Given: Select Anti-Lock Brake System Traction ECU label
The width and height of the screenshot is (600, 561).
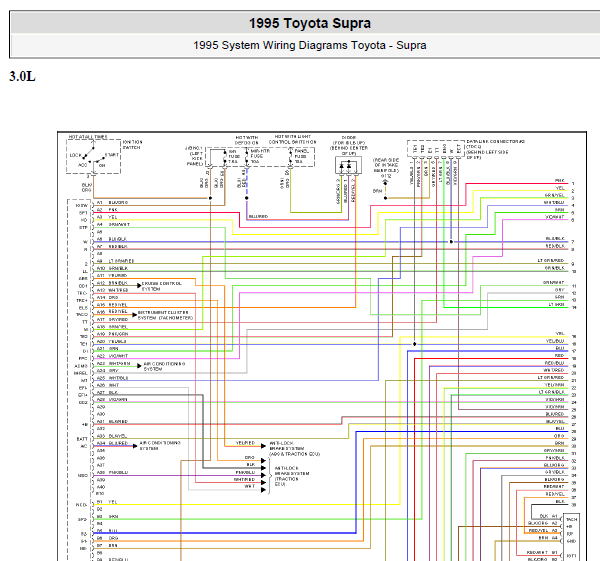Looking at the screenshot, I should point(292,476).
